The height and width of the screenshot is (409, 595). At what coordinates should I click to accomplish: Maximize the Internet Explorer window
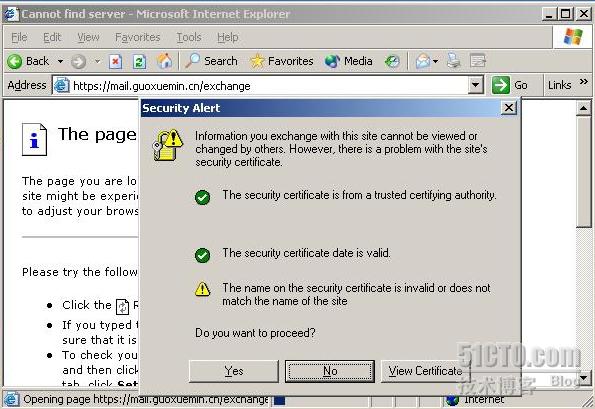566,14
